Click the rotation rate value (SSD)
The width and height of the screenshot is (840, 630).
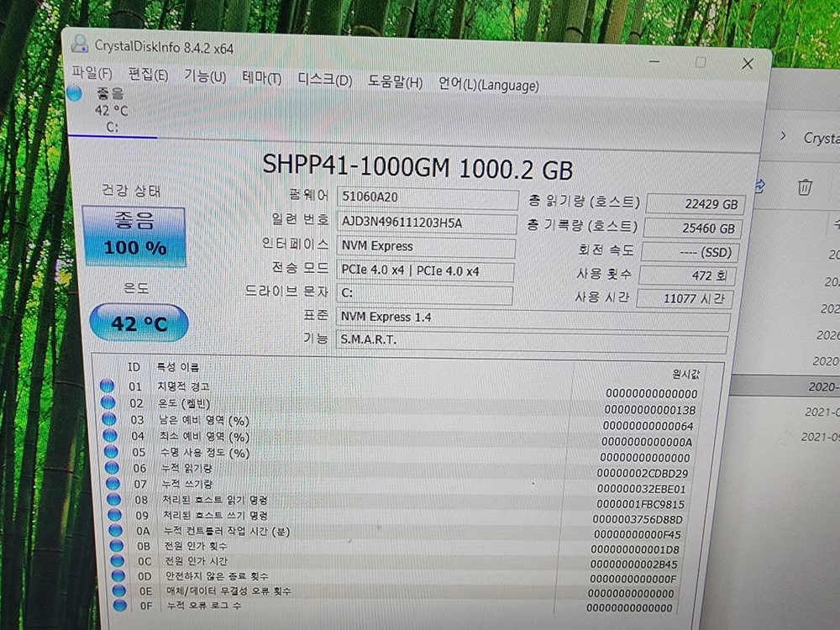[690, 252]
